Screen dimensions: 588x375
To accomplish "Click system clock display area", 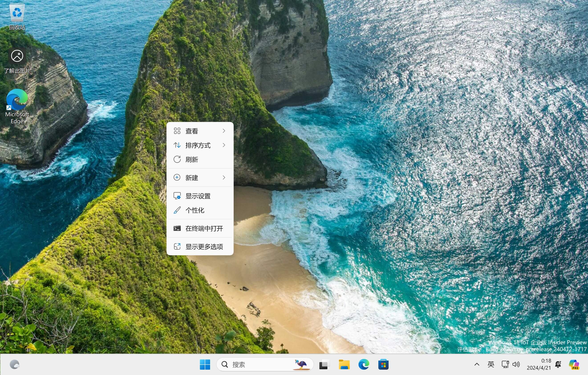I will coord(539,365).
